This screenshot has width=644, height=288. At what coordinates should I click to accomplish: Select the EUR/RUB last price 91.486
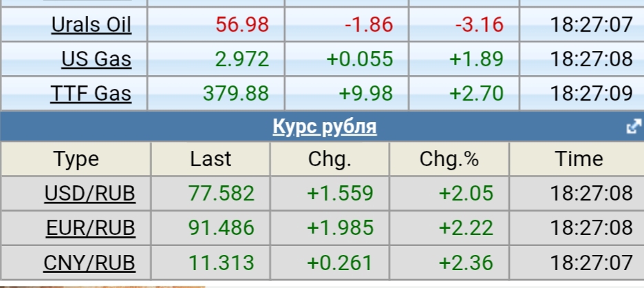[221, 228]
